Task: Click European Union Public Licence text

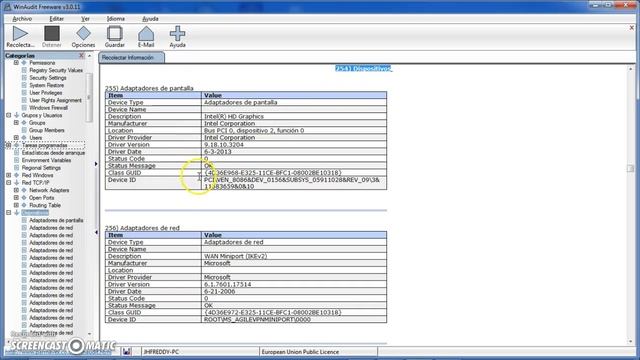Action: [300, 352]
